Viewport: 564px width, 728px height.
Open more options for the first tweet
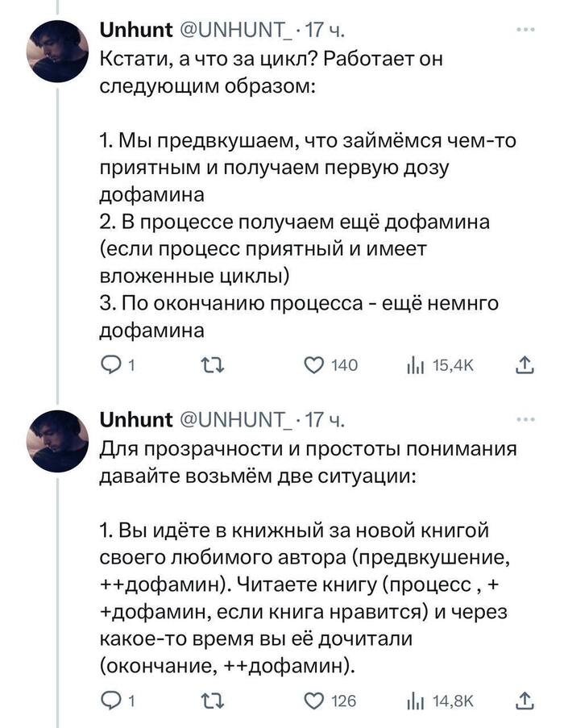coord(527,32)
